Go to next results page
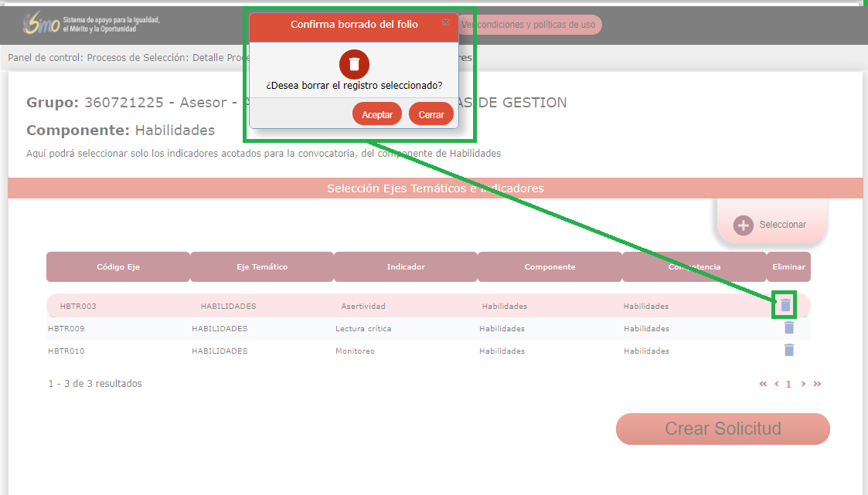The height and width of the screenshot is (495, 868). (x=803, y=384)
